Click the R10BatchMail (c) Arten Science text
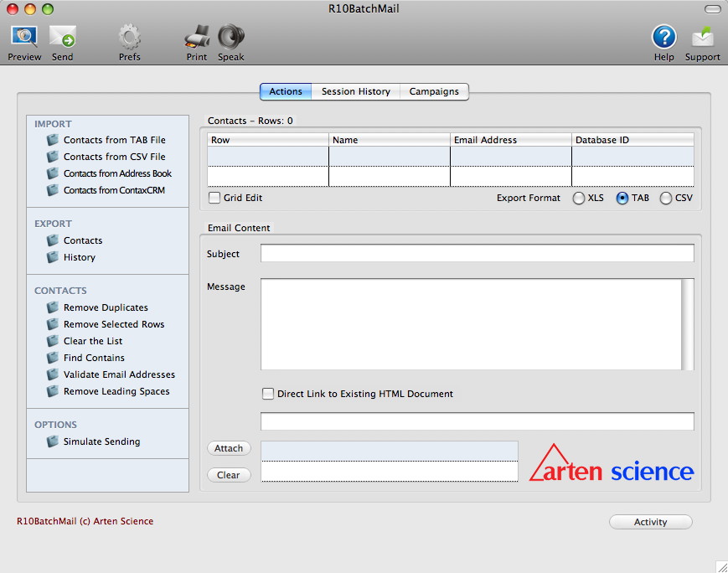 click(x=85, y=521)
